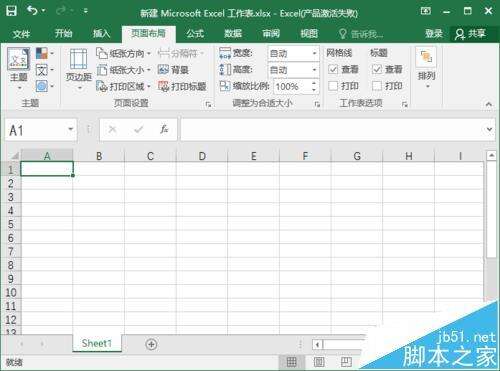
Task: Open the Margins (页边距) menu
Action: 79,69
